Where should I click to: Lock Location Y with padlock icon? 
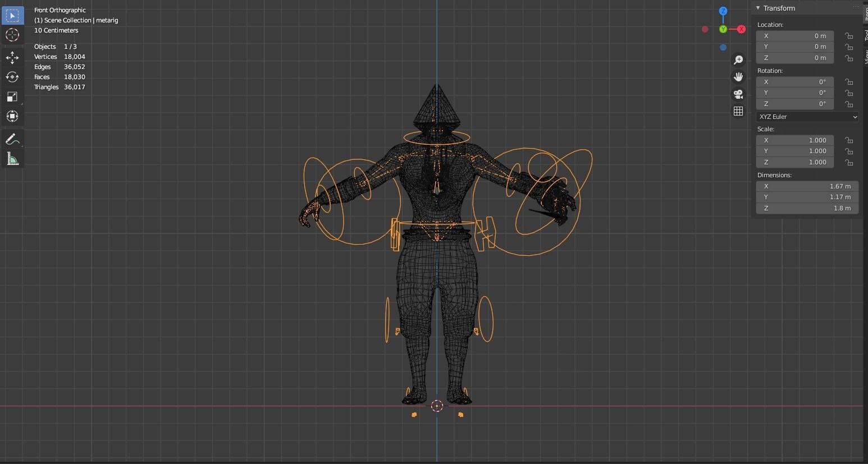point(849,47)
